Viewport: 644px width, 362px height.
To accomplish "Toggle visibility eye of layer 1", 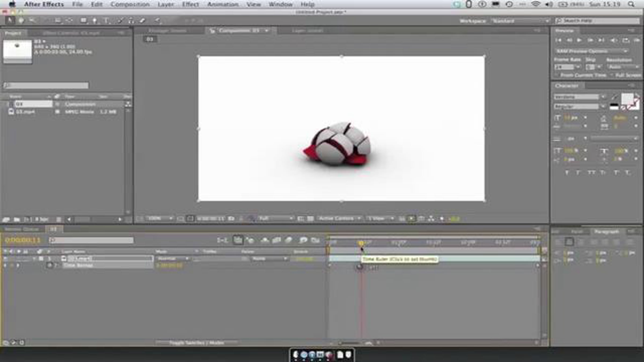I will [5, 258].
